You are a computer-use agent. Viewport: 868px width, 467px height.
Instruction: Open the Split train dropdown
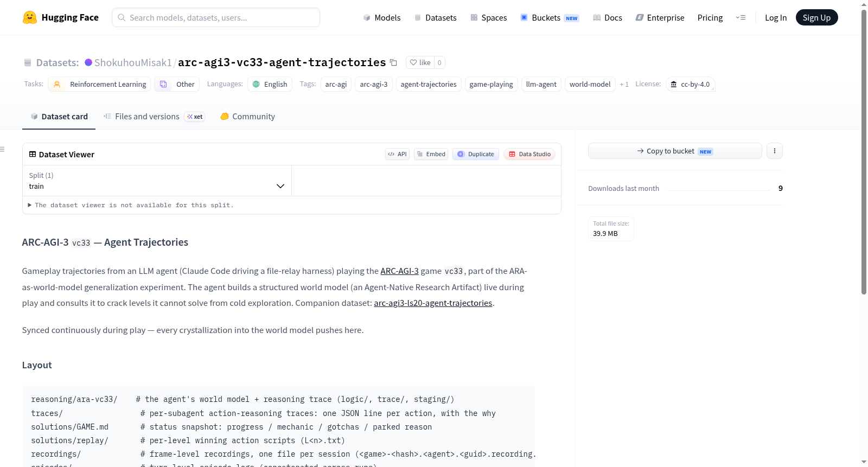[157, 181]
